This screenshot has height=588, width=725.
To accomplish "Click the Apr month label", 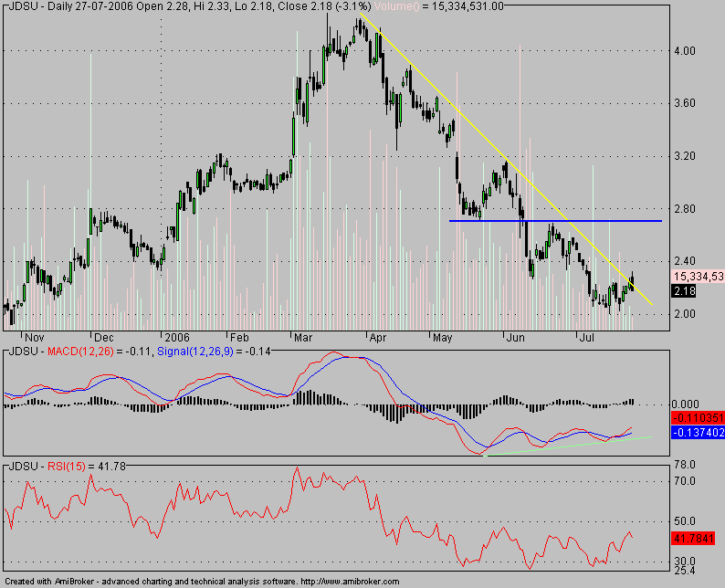I will [378, 338].
